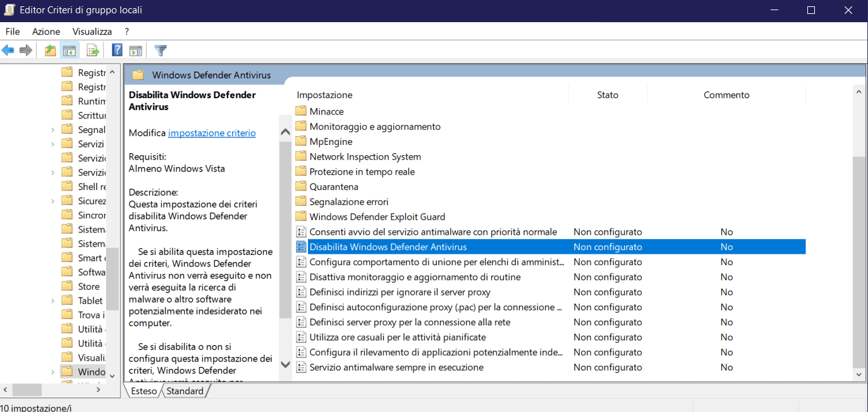868x412 pixels.
Task: Go back with the blue arrow toolbar icon
Action: click(x=8, y=51)
